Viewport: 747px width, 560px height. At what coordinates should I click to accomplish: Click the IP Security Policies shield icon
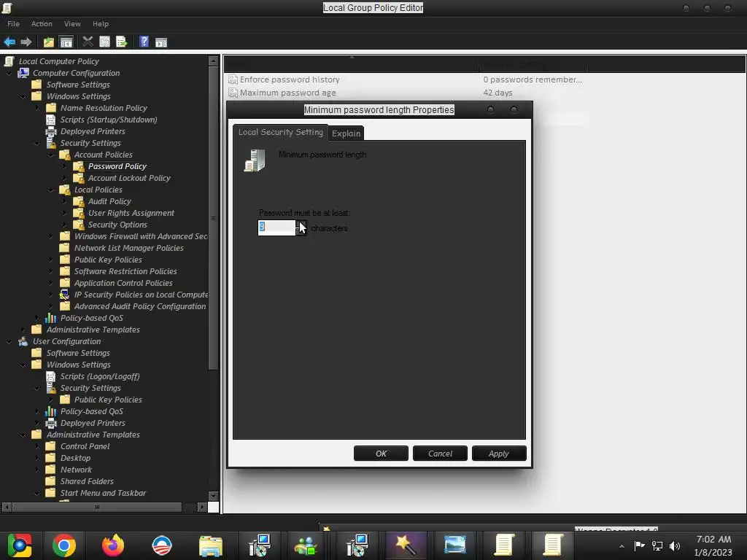pos(65,295)
